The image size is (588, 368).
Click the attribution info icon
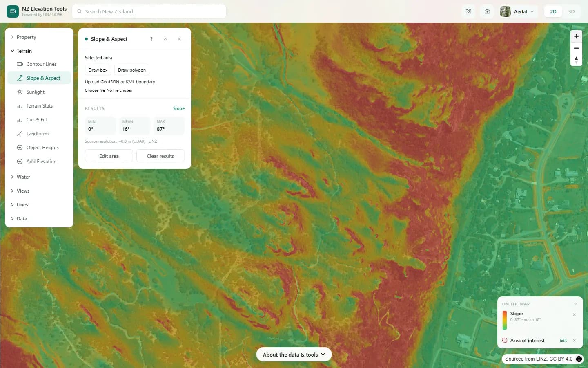[579, 359]
